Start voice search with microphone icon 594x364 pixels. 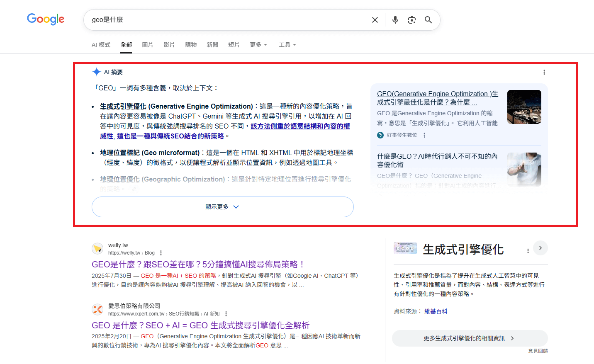coord(395,20)
